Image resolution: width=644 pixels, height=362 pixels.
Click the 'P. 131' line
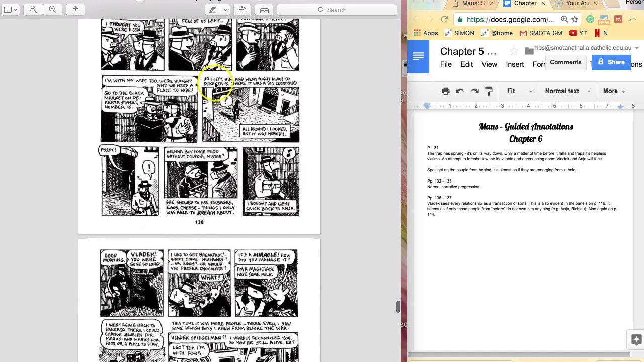(x=433, y=148)
